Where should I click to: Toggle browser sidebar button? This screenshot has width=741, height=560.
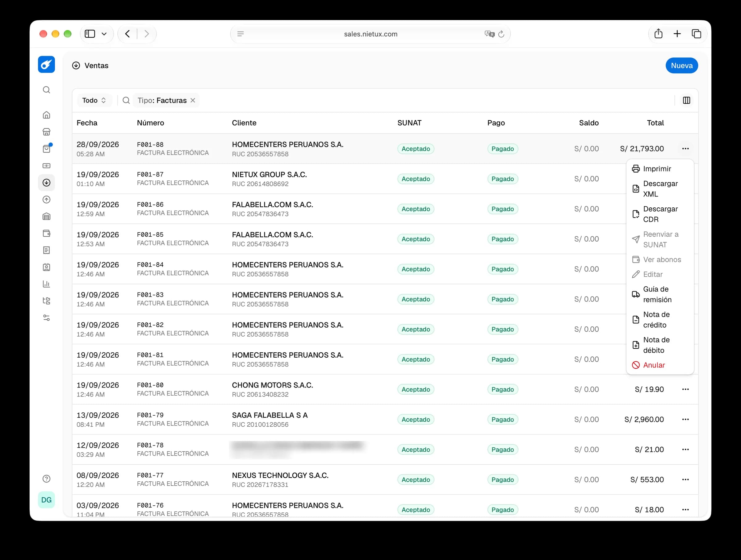click(x=90, y=34)
